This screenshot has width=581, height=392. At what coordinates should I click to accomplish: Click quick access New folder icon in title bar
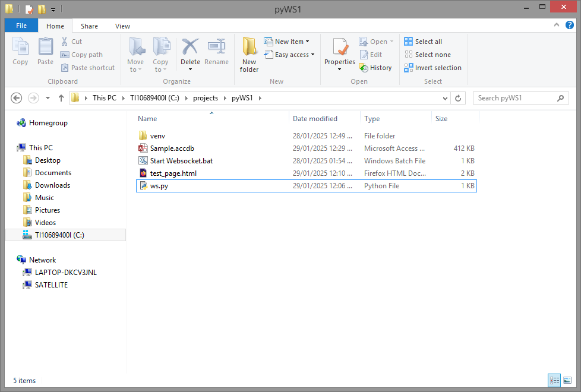[x=42, y=9]
